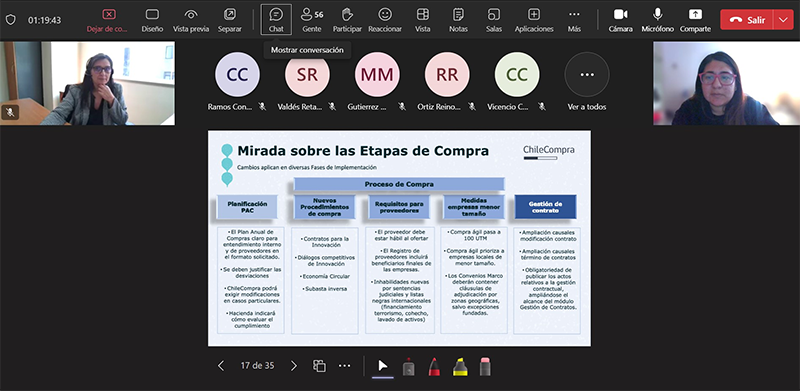Open meeting Notas

pyautogui.click(x=458, y=19)
